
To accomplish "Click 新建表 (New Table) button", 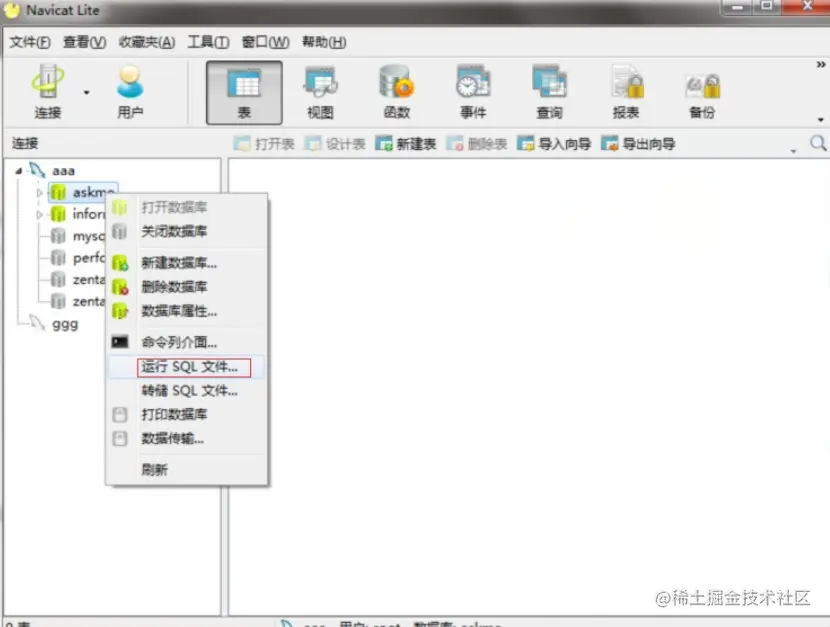I will (405, 143).
